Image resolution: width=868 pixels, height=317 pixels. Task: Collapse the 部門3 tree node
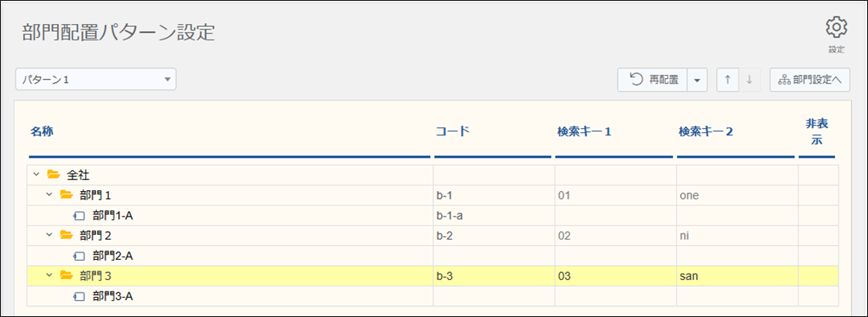tap(50, 275)
